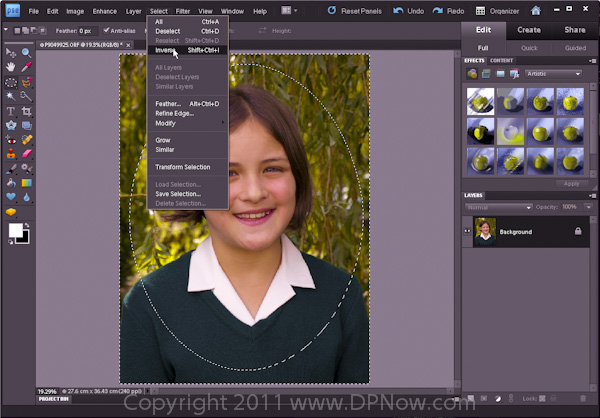This screenshot has height=418, width=600.
Task: Open the Artistic effects category dropdown
Action: pyautogui.click(x=553, y=74)
